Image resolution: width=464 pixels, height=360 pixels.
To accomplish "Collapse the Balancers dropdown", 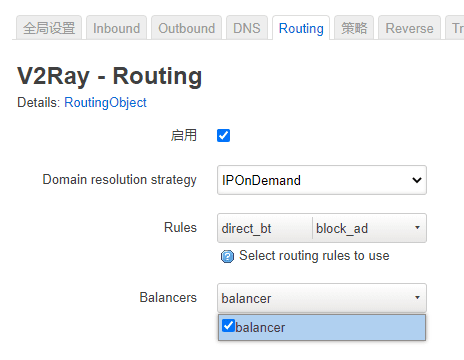I will click(x=322, y=298).
